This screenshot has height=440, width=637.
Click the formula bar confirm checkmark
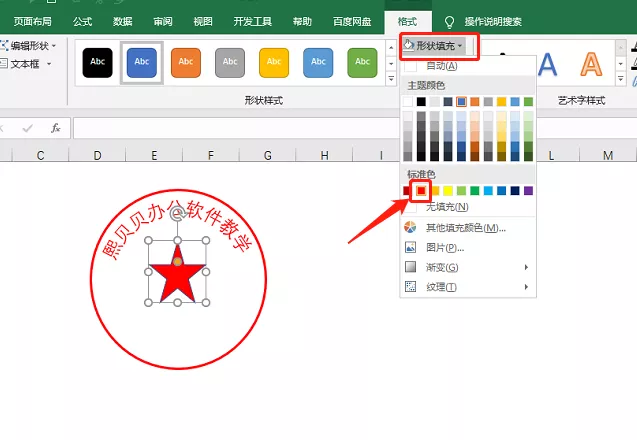tap(28, 129)
